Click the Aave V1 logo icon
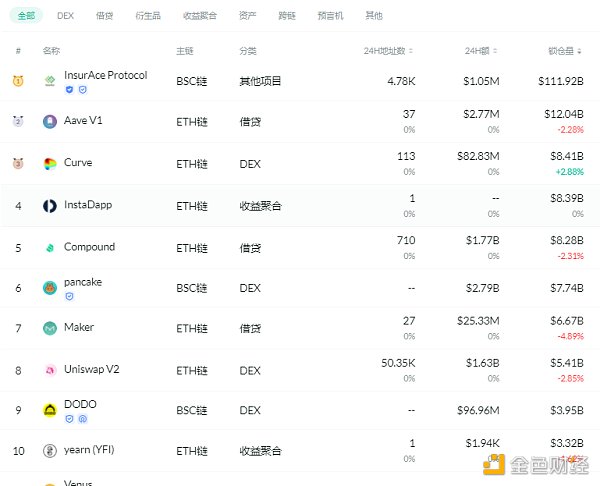 (50, 122)
